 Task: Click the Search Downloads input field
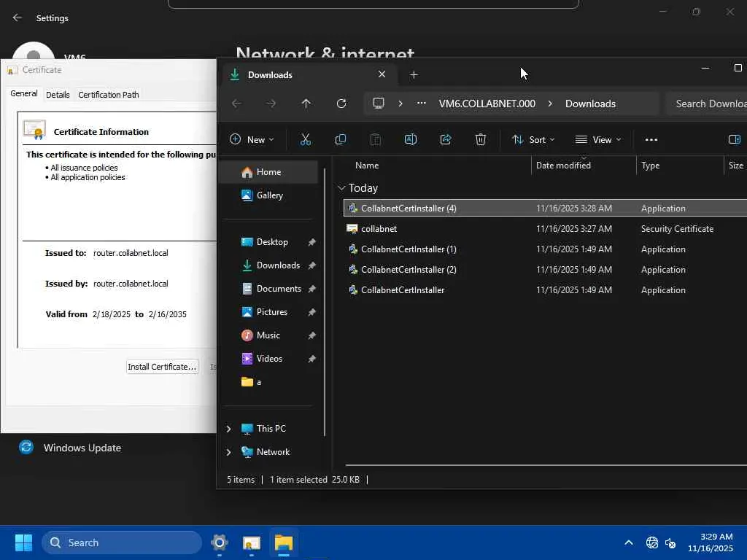[x=708, y=104]
